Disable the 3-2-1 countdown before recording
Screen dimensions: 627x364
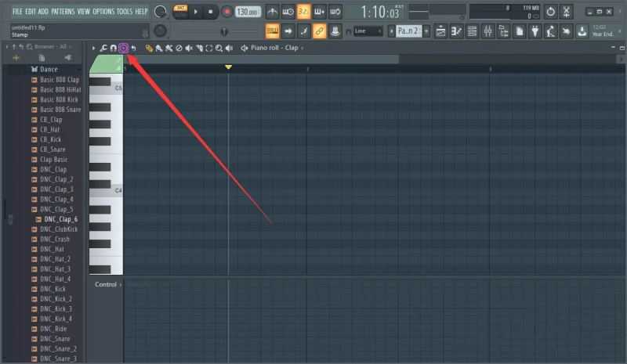pyautogui.click(x=303, y=12)
